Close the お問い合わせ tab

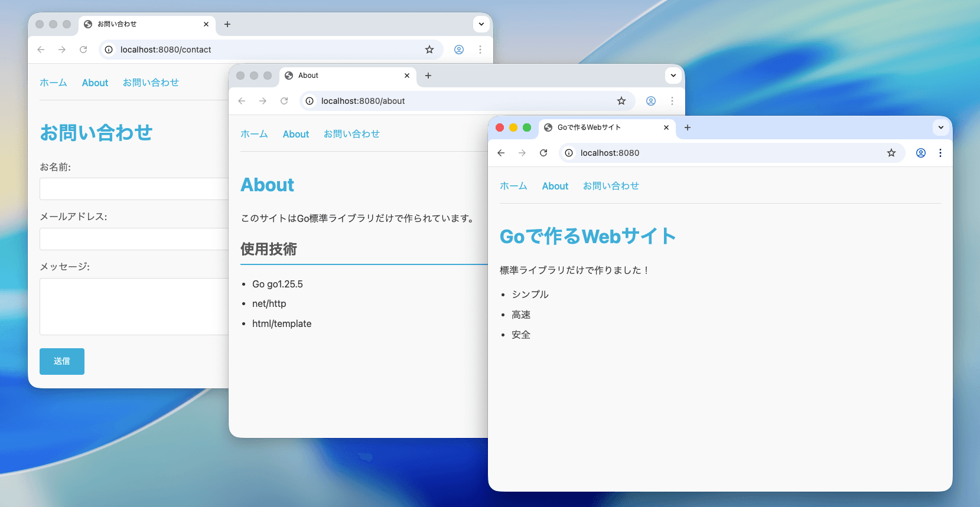pos(206,24)
